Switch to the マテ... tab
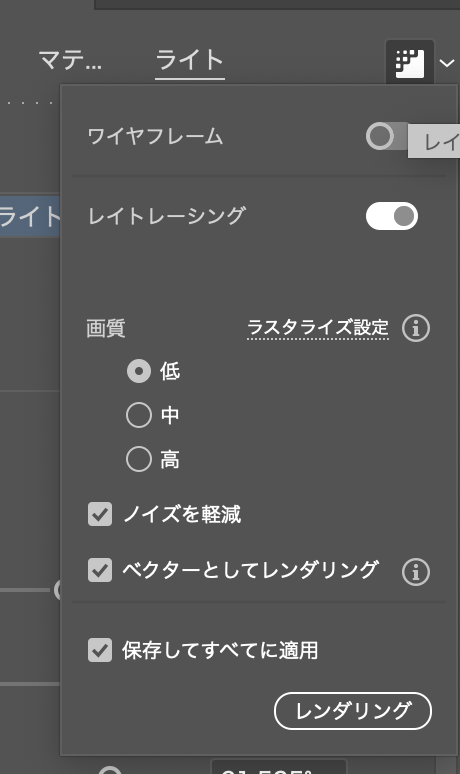Image resolution: width=460 pixels, height=774 pixels. [x=71, y=61]
